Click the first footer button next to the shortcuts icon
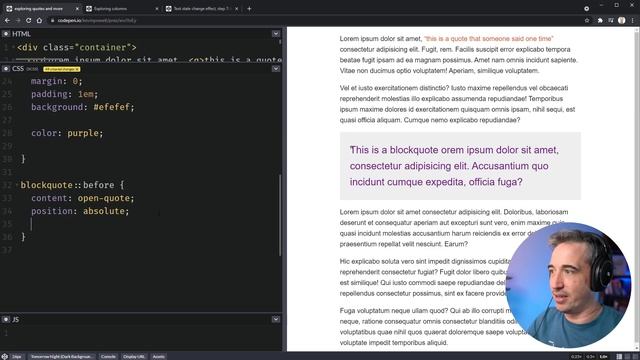Image resolution: width=640 pixels, height=360 pixels. pos(16,356)
